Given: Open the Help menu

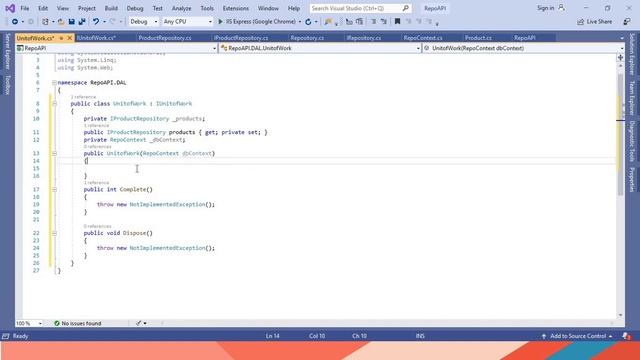Looking at the screenshot, I should pos(293,8).
